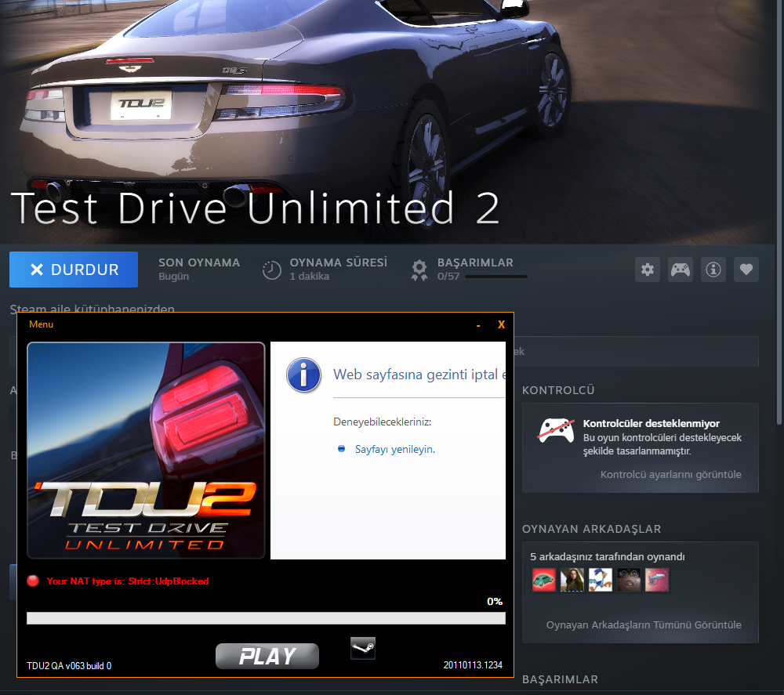Click '5 arkadaşınız tarafından oynandı' text
This screenshot has height=695, width=784.
click(607, 556)
